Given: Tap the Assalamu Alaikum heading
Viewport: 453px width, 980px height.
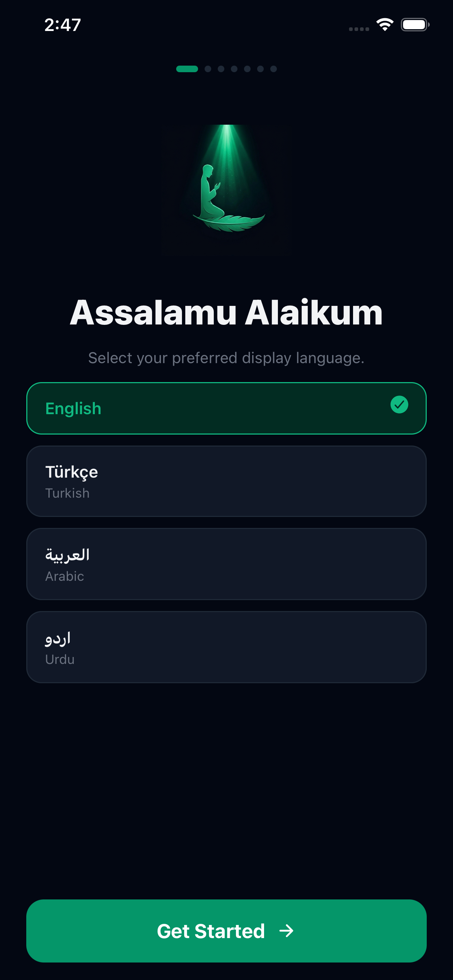Looking at the screenshot, I should pyautogui.click(x=226, y=312).
